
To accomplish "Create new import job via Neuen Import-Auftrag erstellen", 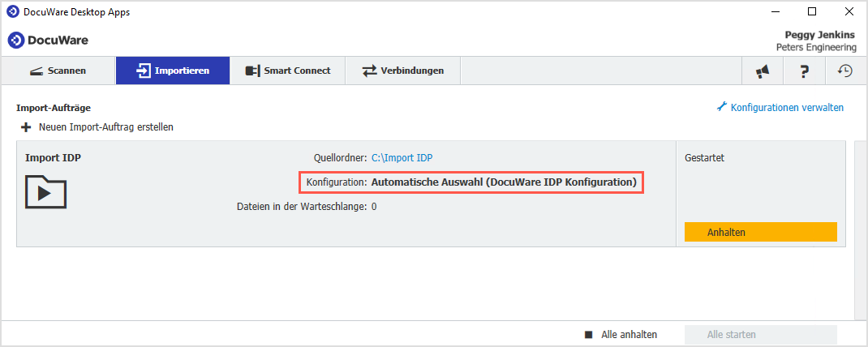I will 105,127.
